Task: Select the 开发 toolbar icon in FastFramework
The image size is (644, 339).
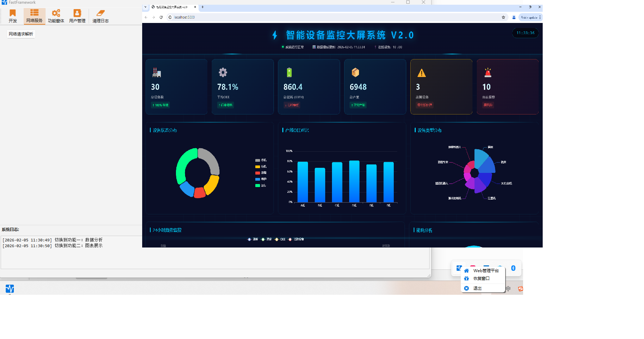Action: point(12,16)
